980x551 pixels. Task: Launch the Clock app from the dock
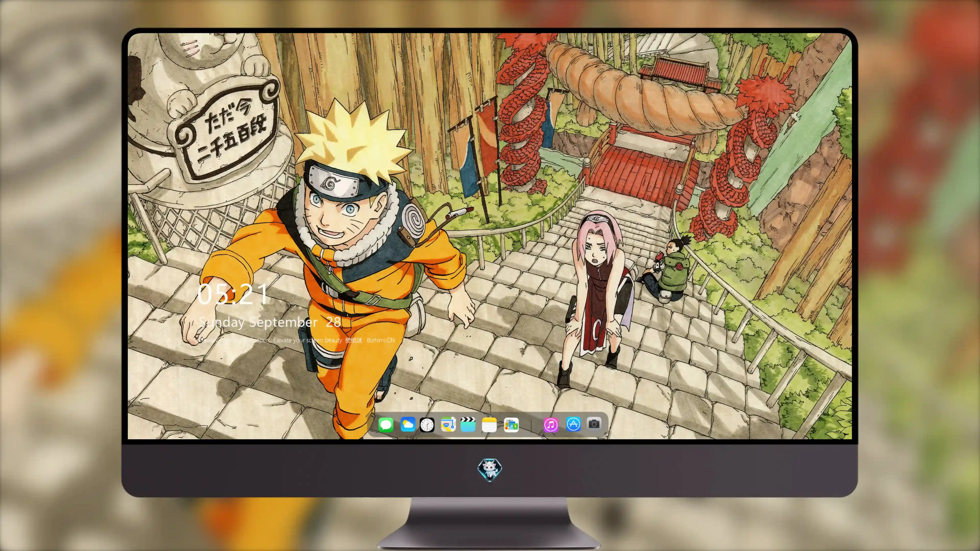(x=427, y=424)
